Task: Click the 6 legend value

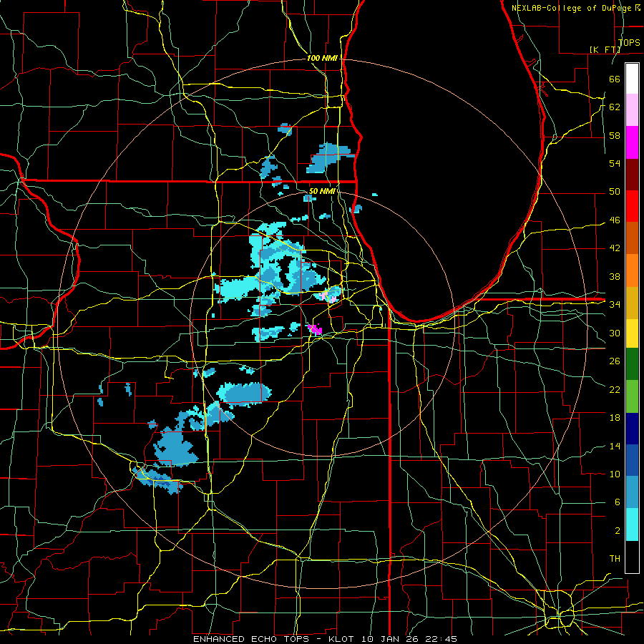Action: click(618, 502)
